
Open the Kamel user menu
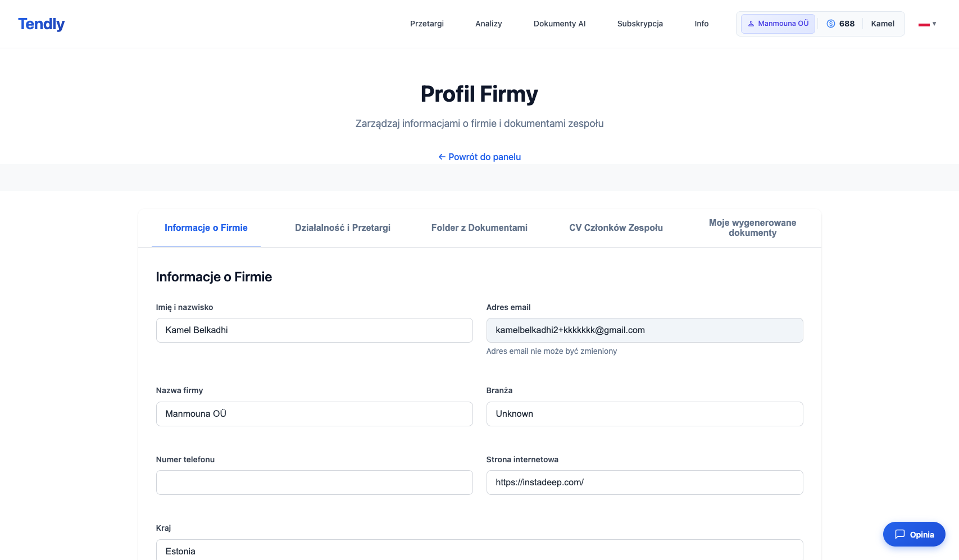click(x=883, y=24)
